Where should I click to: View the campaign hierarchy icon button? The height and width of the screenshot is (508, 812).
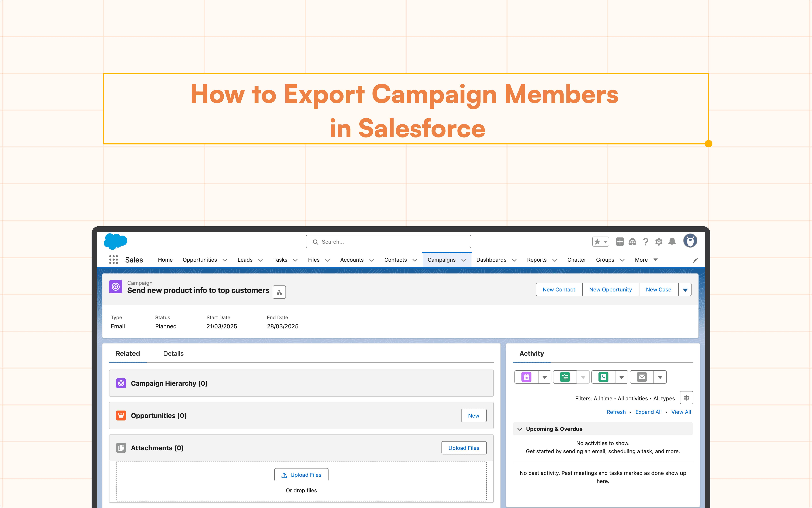point(279,292)
